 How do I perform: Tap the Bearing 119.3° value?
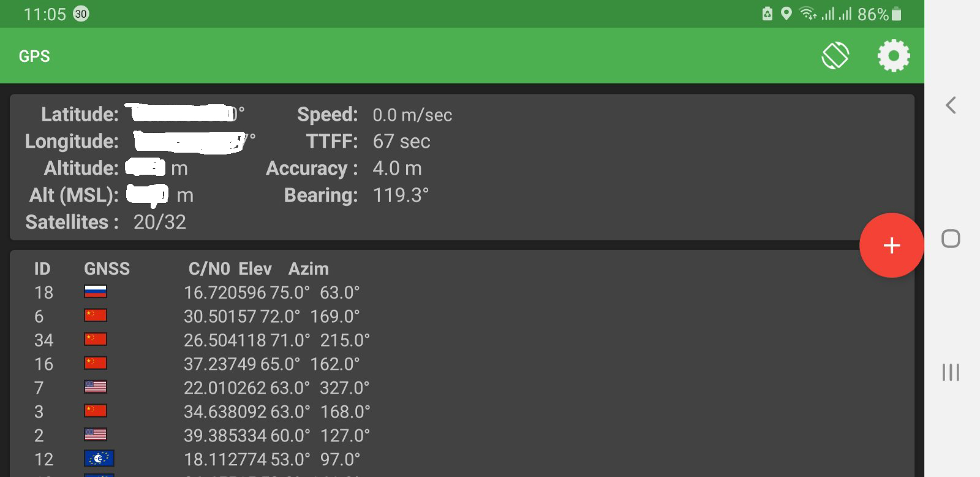click(401, 195)
